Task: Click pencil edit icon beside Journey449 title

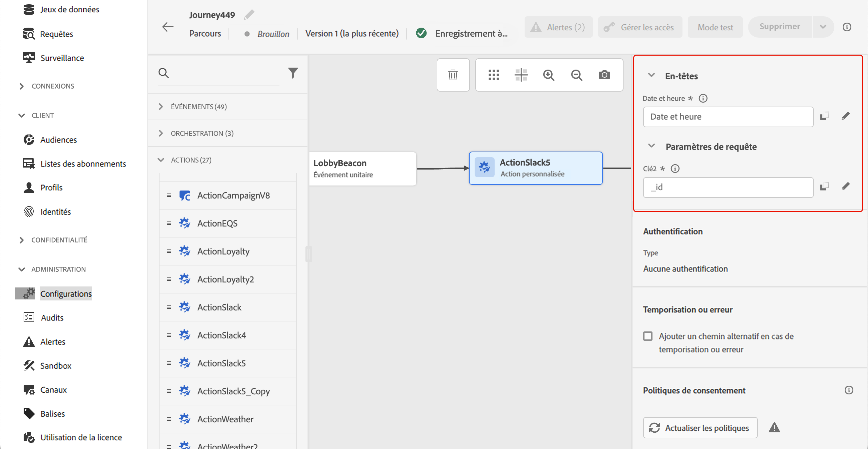Action: pos(249,15)
